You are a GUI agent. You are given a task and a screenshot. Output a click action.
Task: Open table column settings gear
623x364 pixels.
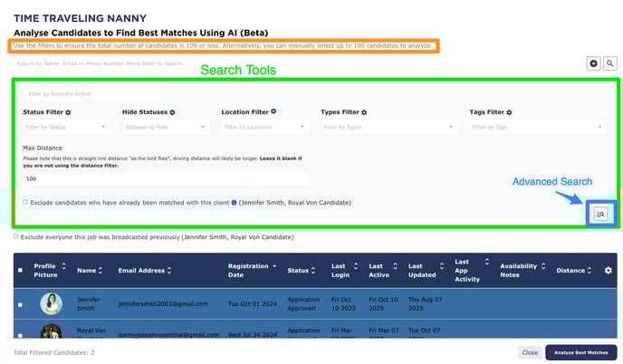tap(608, 270)
